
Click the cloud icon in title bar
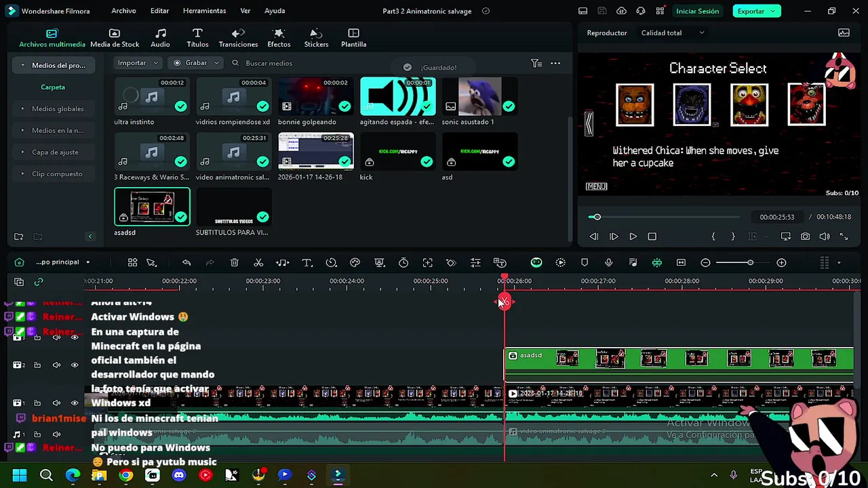[621, 11]
